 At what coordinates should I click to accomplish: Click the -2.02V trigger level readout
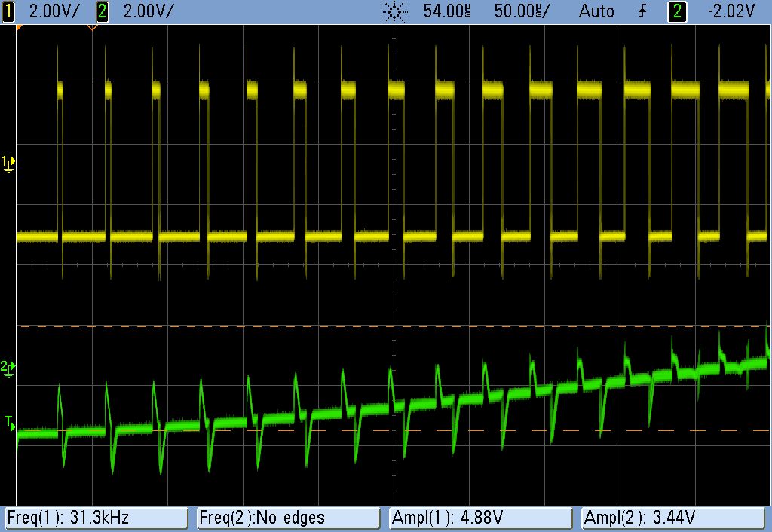coord(731,11)
